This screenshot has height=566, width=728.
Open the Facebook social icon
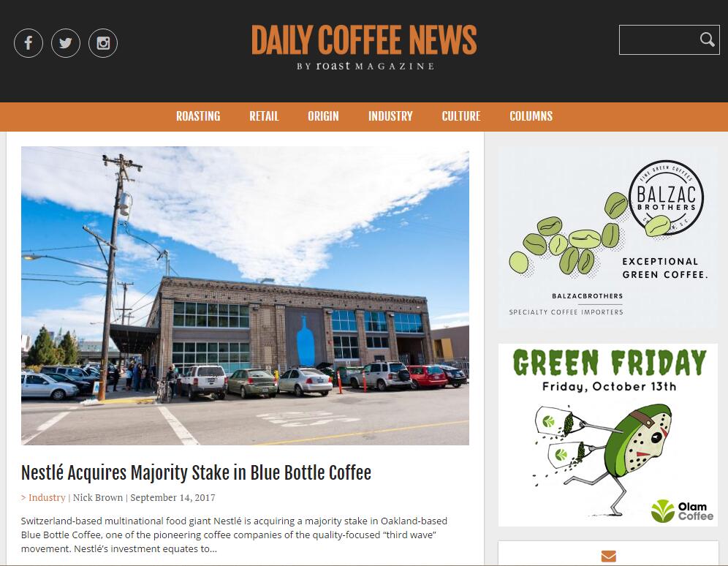(29, 43)
